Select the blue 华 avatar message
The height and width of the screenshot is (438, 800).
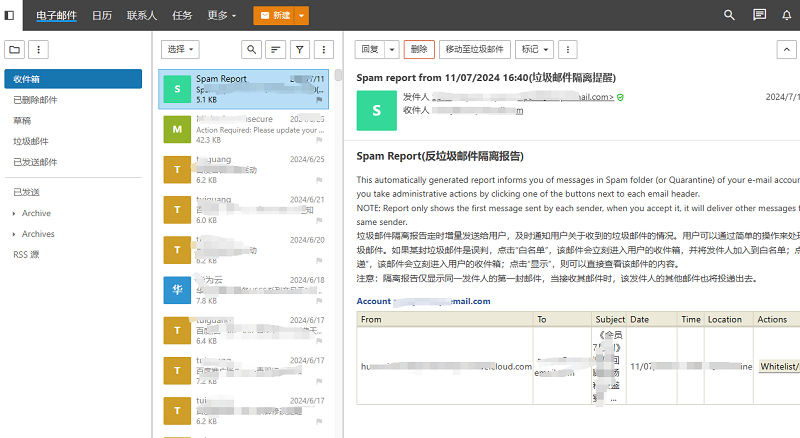point(177,290)
